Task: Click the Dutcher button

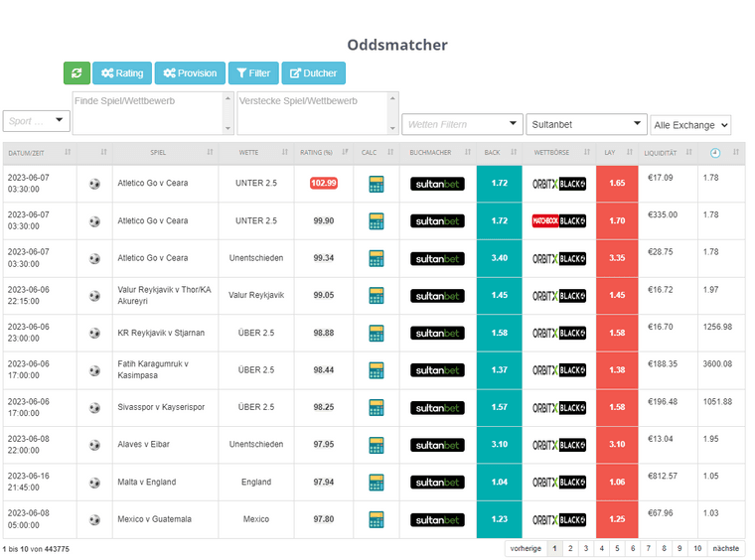Action: [x=313, y=72]
